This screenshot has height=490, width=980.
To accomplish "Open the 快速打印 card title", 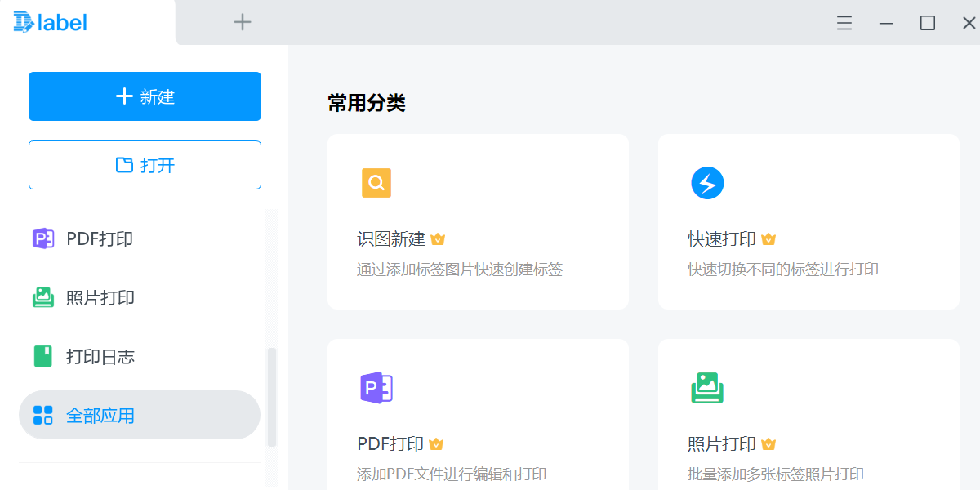I will coord(722,239).
